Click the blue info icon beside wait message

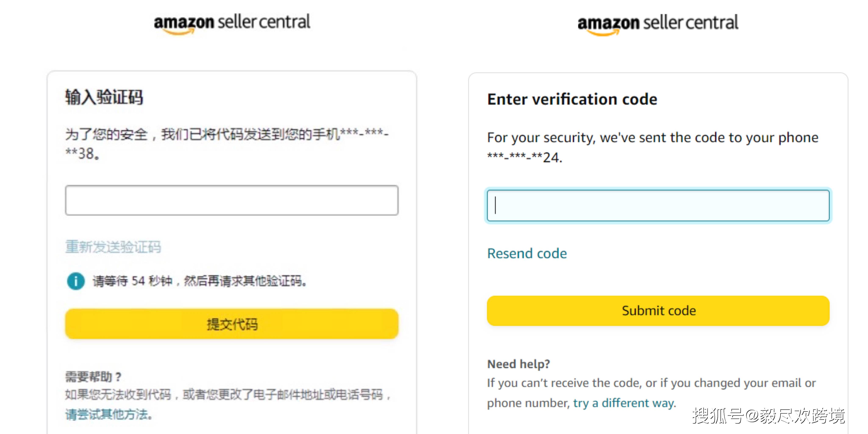pos(76,281)
